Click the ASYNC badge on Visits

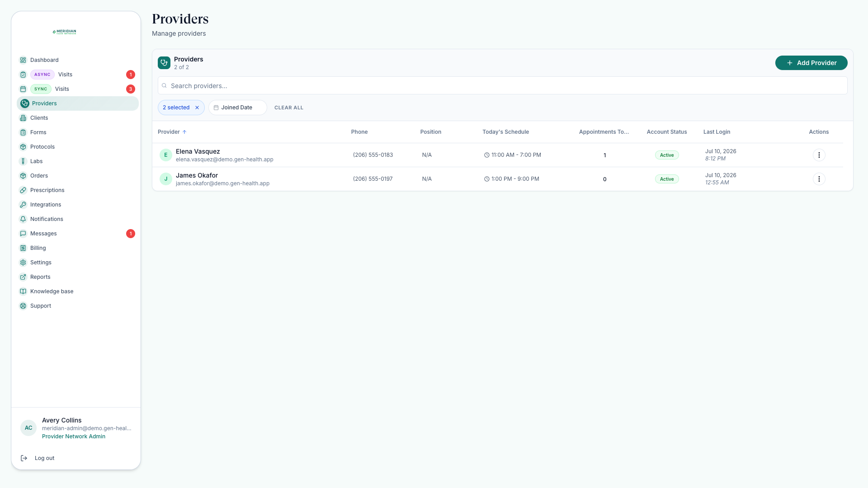tap(42, 75)
